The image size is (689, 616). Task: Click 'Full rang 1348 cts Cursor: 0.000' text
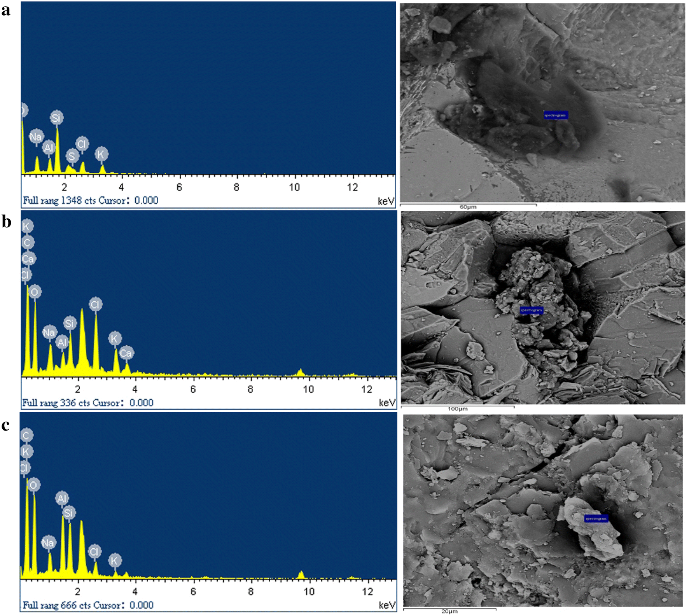pyautogui.click(x=91, y=201)
